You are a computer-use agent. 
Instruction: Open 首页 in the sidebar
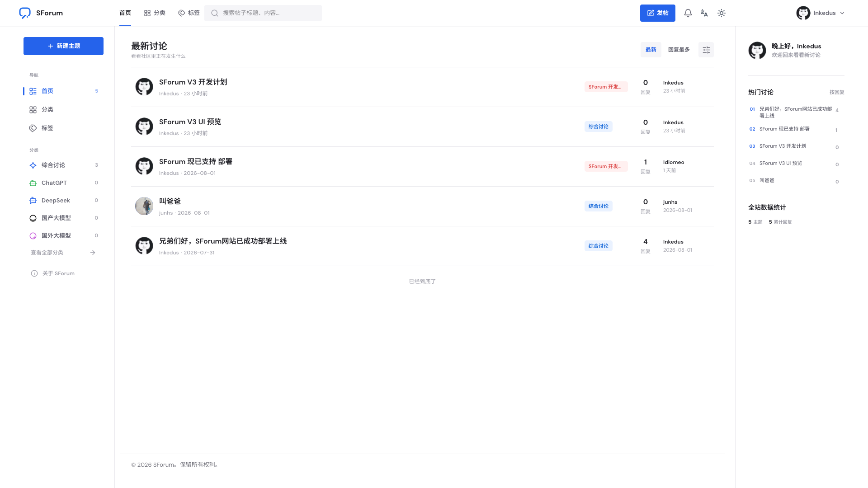click(63, 91)
